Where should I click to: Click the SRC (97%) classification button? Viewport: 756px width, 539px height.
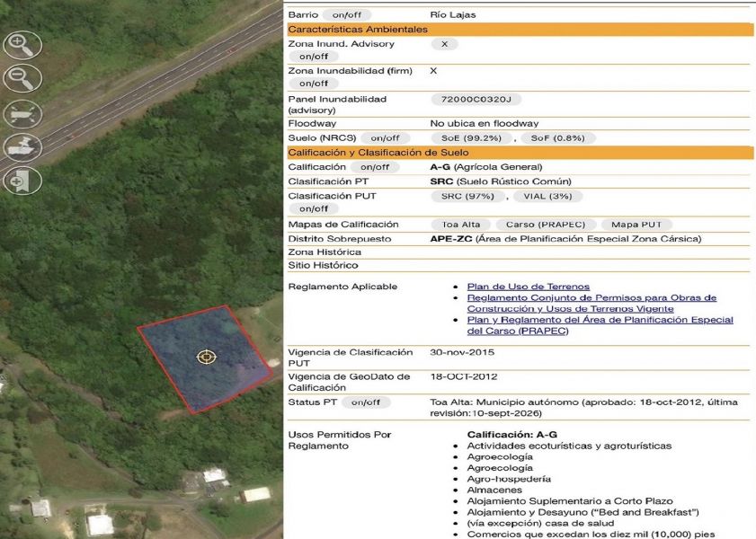(x=467, y=197)
